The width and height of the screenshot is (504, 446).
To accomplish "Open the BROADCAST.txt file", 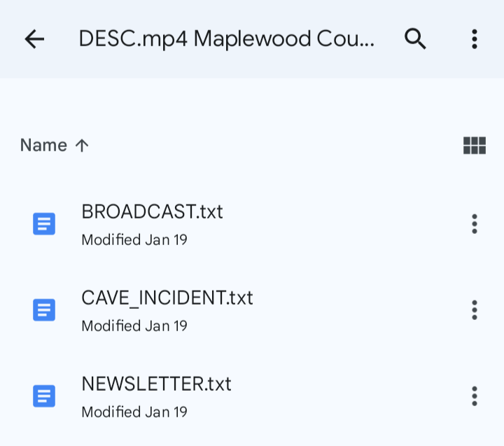I will [x=152, y=212].
